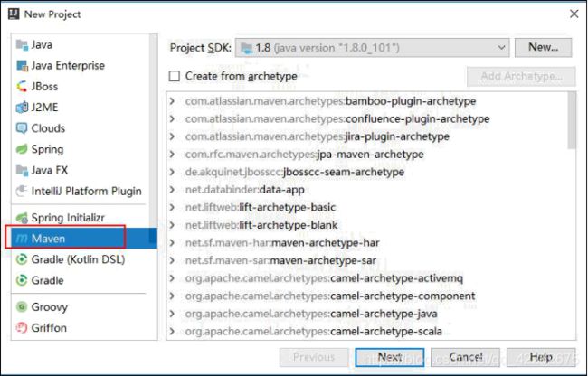588x376 pixels.
Task: Select Gradle (Kotlin DSL) project type
Action: click(80, 259)
